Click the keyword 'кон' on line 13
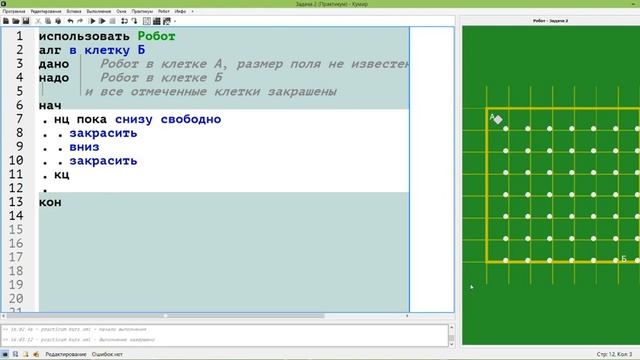Screen dimensions: 640x360 (50, 202)
